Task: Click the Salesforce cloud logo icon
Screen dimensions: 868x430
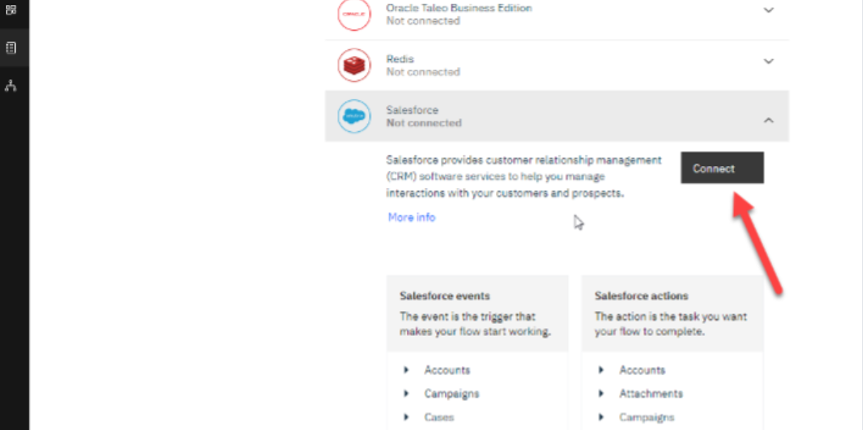Action: click(354, 116)
